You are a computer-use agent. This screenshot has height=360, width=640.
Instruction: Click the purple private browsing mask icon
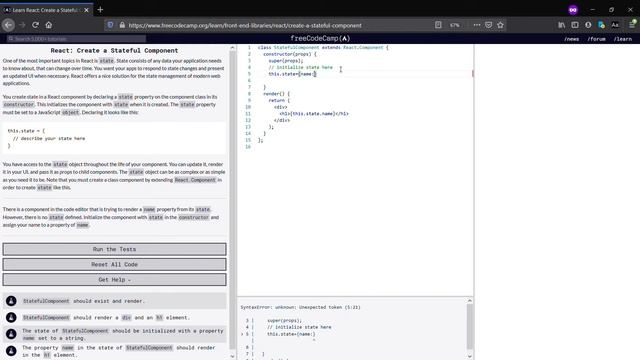tap(573, 10)
